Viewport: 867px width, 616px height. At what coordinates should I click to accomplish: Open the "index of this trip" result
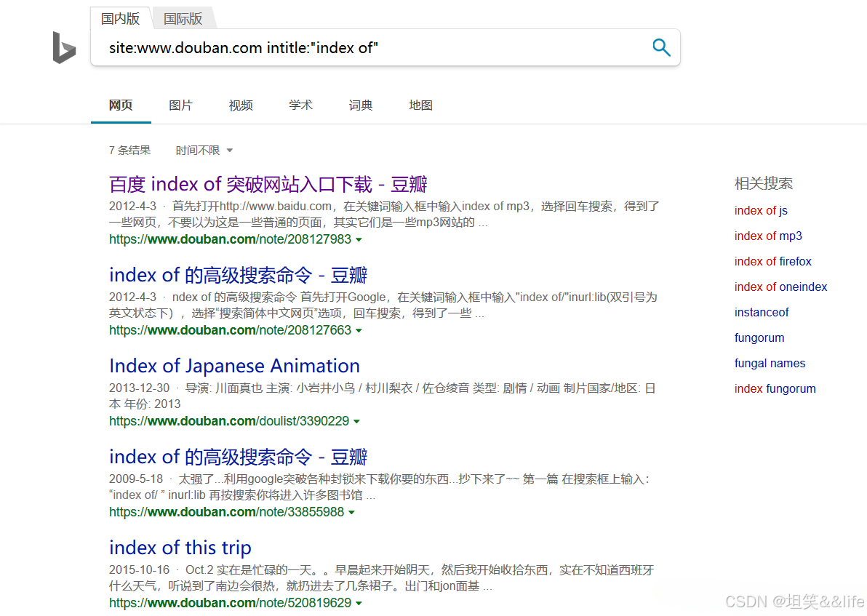tap(180, 548)
